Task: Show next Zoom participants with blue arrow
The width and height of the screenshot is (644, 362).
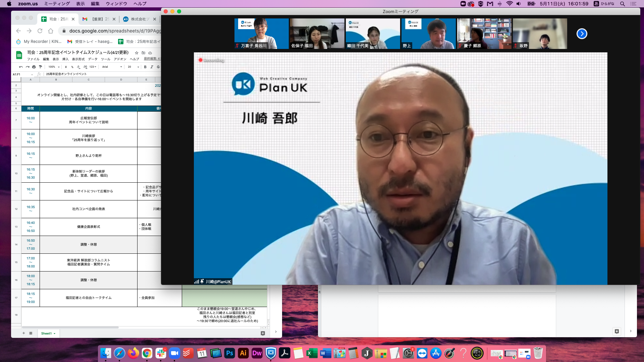Action: click(x=582, y=34)
